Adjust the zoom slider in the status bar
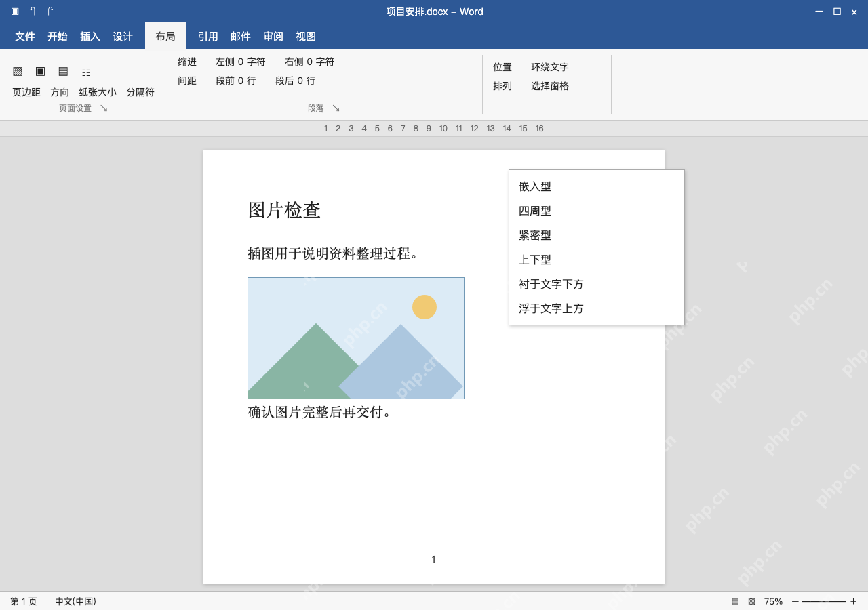868x610 pixels. (x=824, y=601)
